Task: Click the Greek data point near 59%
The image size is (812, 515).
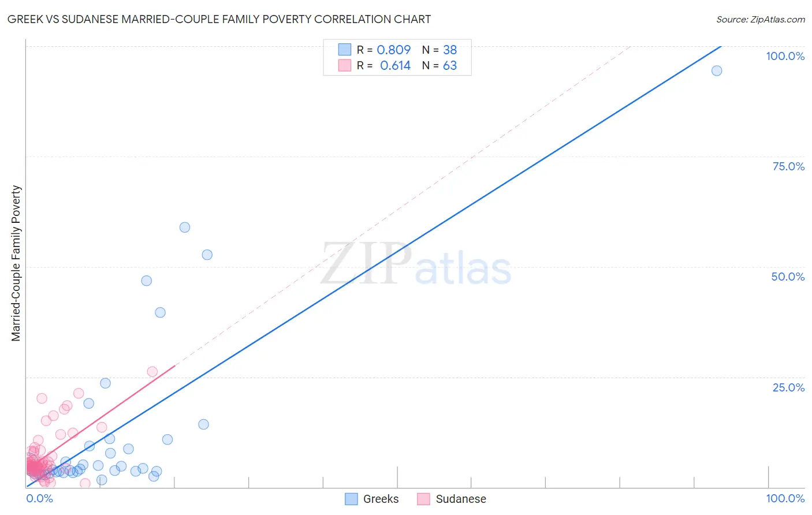Action: pyautogui.click(x=185, y=227)
